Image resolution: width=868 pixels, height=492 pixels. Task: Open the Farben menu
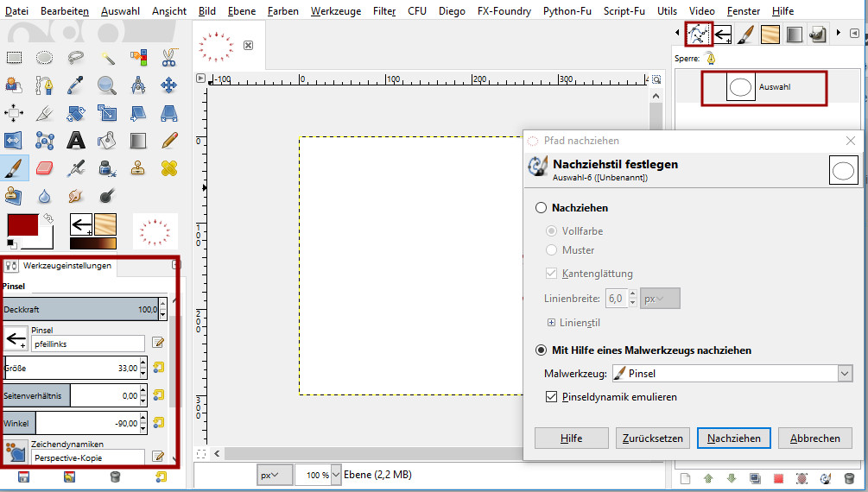coord(283,11)
